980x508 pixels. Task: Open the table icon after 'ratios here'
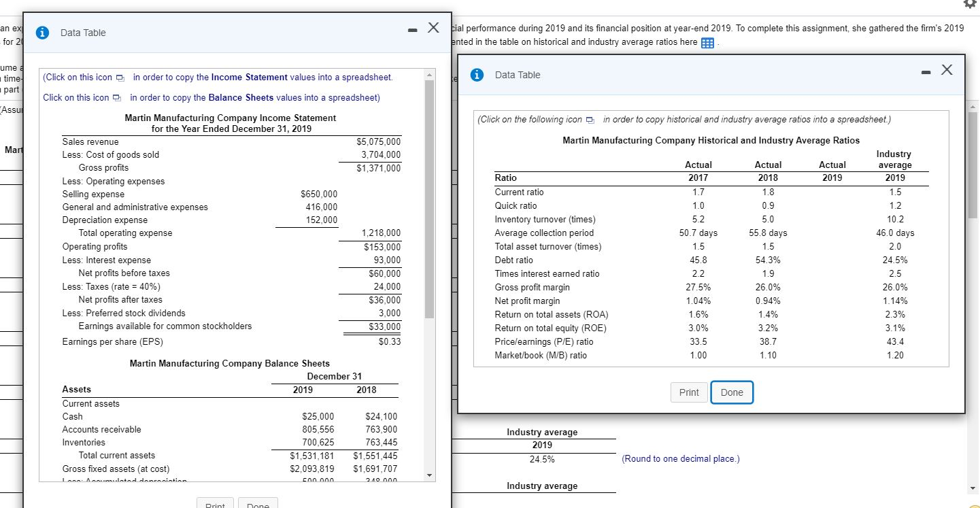707,43
